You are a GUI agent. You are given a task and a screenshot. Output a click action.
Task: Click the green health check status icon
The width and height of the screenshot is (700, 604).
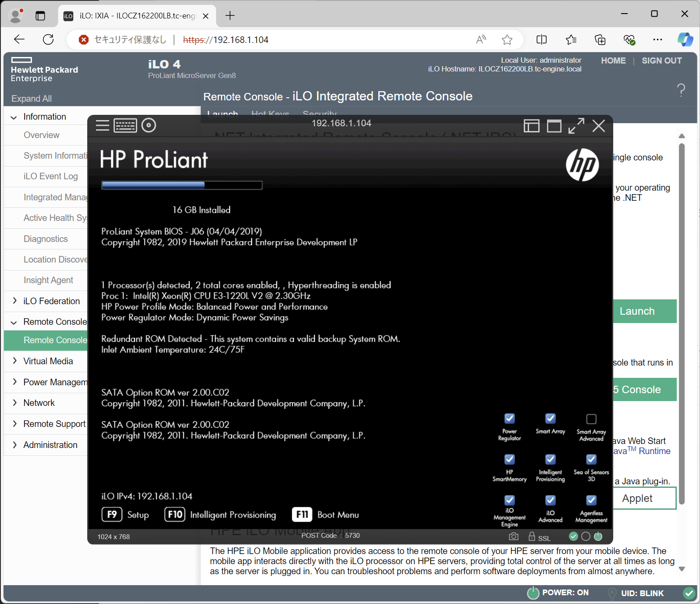[573, 536]
